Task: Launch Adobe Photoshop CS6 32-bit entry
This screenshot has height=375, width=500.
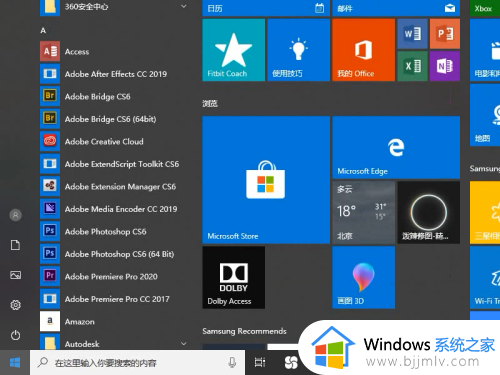Action: click(x=113, y=231)
